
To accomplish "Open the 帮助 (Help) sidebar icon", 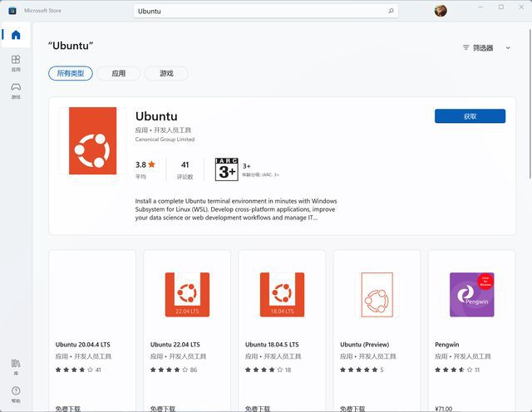I will point(15,394).
